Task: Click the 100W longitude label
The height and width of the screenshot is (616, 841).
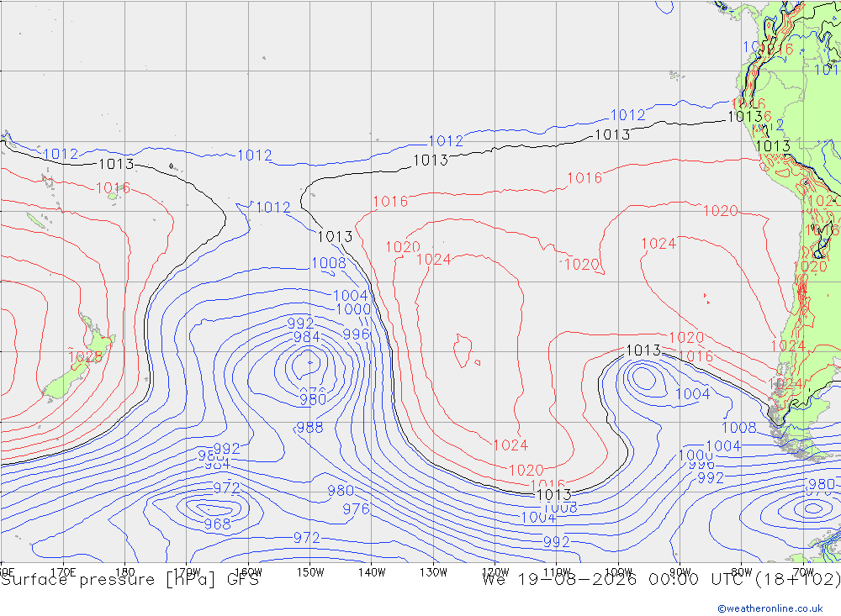Action: (x=618, y=572)
